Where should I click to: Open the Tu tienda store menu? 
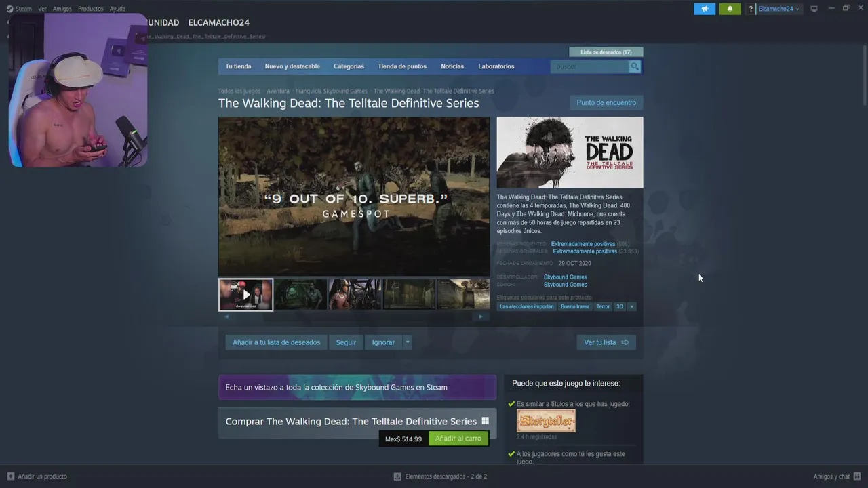point(238,66)
